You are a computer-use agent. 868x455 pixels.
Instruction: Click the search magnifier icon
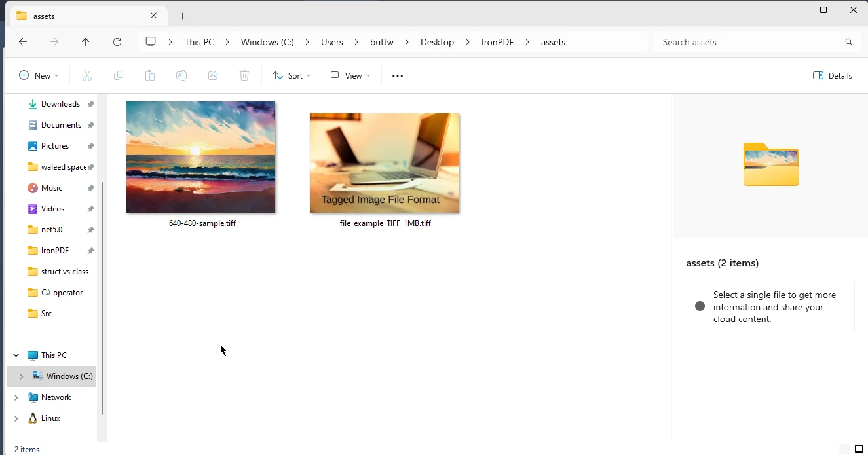[849, 42]
